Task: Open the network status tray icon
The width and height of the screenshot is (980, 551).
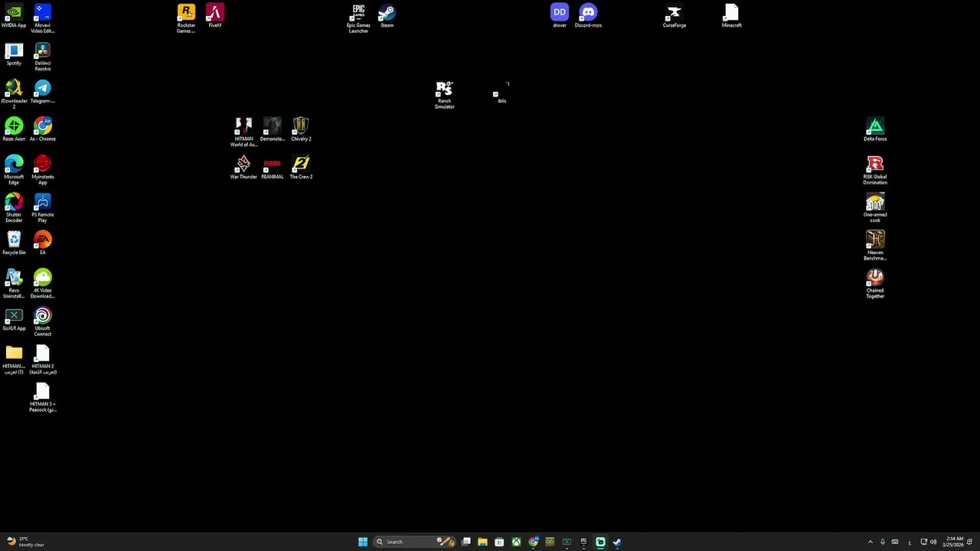Action: [923, 542]
